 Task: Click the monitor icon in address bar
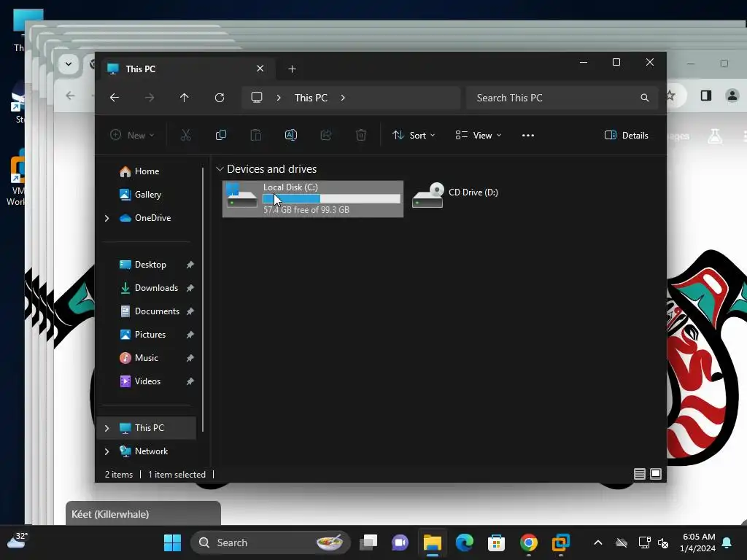coord(257,98)
